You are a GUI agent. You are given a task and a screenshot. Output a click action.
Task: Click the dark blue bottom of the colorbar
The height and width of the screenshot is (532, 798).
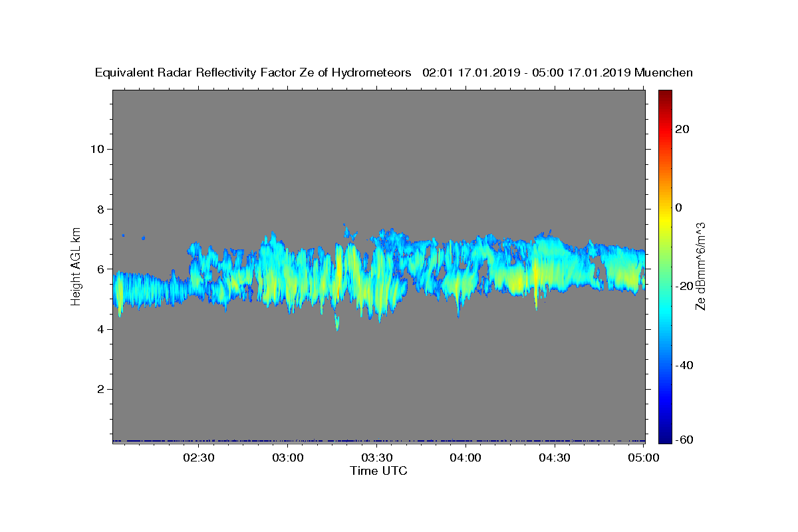tap(665, 436)
